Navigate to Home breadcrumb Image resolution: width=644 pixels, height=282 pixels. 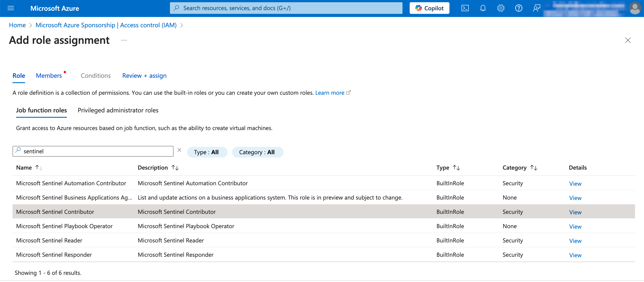coord(17,25)
